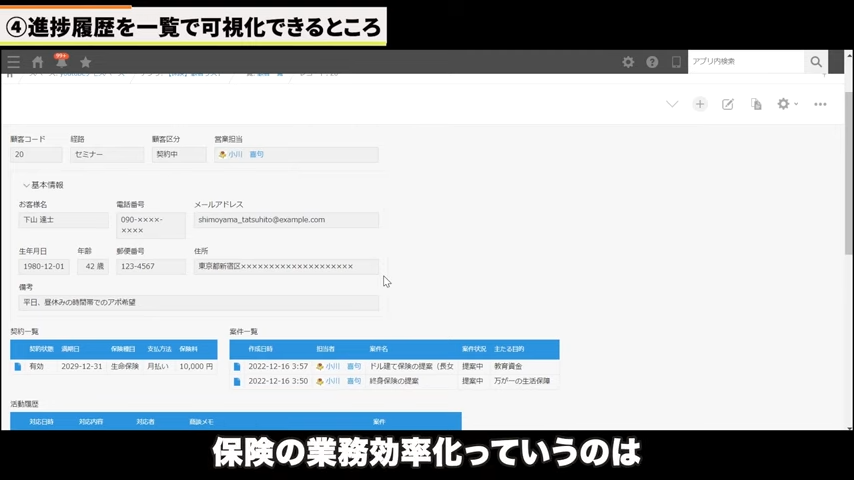Go to next record chevron arrow

tap(672, 104)
